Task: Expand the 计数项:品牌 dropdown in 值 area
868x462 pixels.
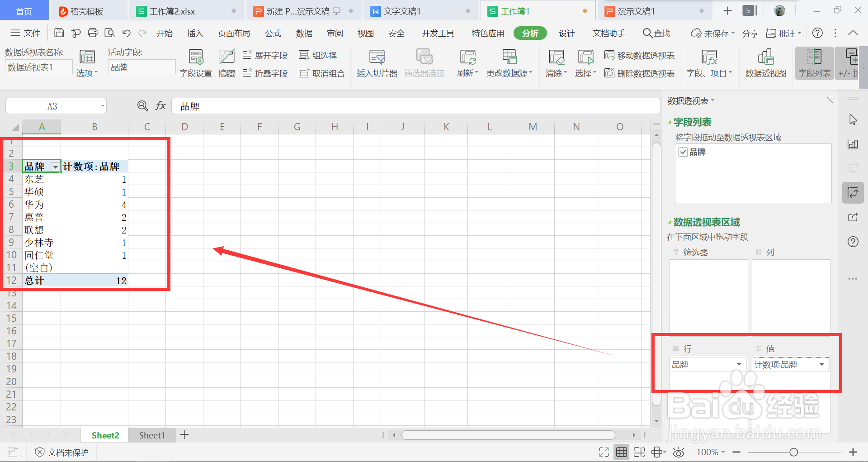Action: (822, 364)
